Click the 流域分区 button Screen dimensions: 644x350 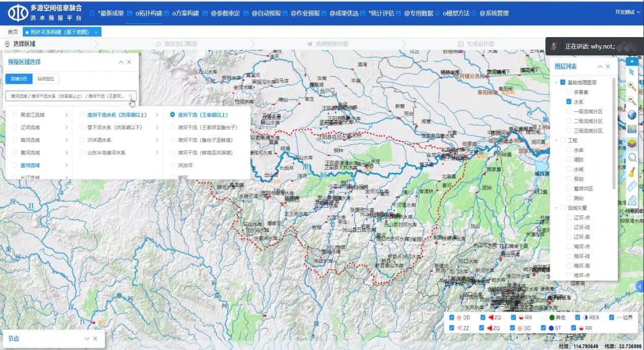pyautogui.click(x=19, y=79)
